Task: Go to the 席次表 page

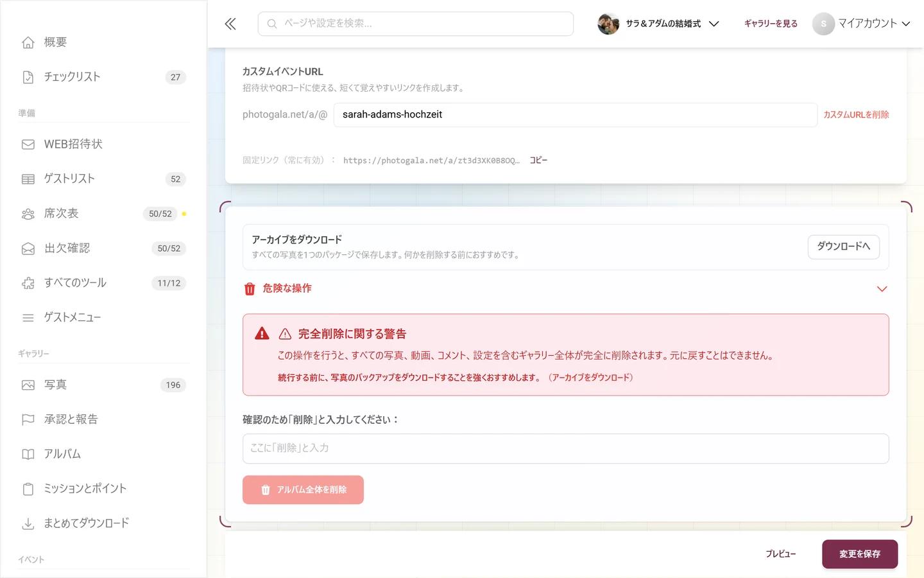Action: pyautogui.click(x=103, y=214)
